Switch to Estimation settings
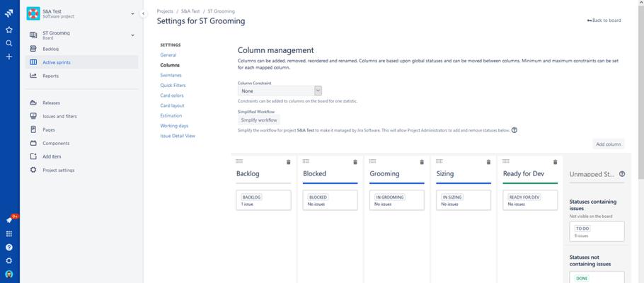 pyautogui.click(x=171, y=116)
